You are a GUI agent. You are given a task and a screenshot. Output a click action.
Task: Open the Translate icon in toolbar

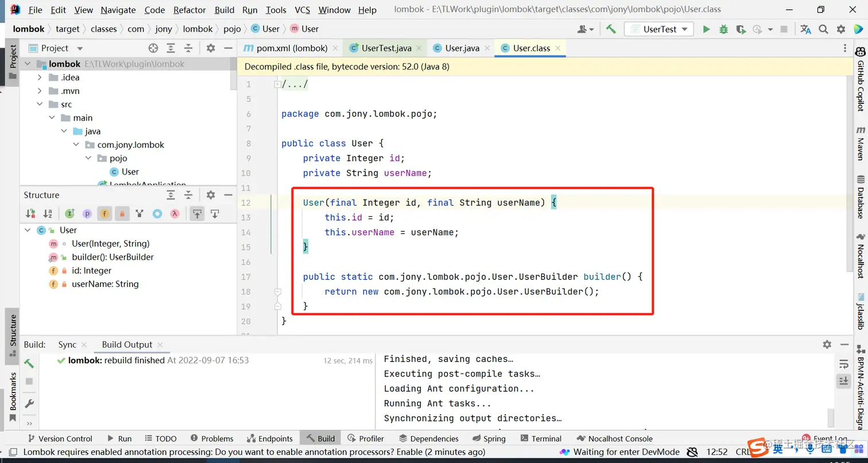(806, 29)
